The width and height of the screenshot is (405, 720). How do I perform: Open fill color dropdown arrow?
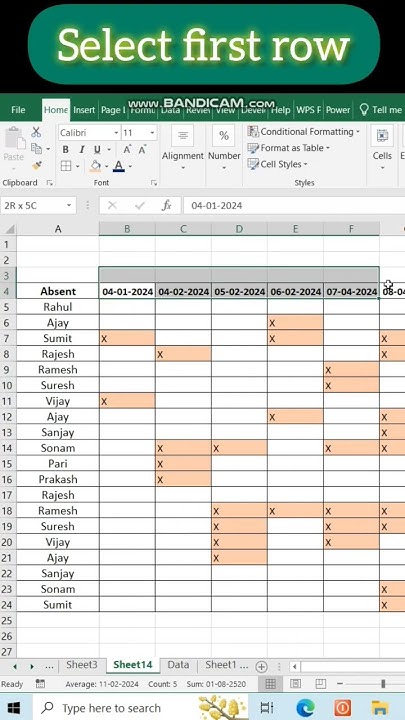pos(107,166)
